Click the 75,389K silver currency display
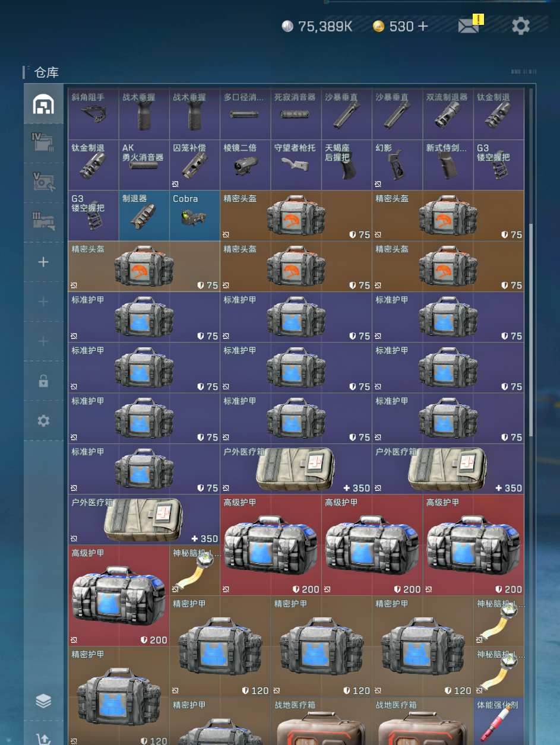The height and width of the screenshot is (745, 560). point(317,26)
